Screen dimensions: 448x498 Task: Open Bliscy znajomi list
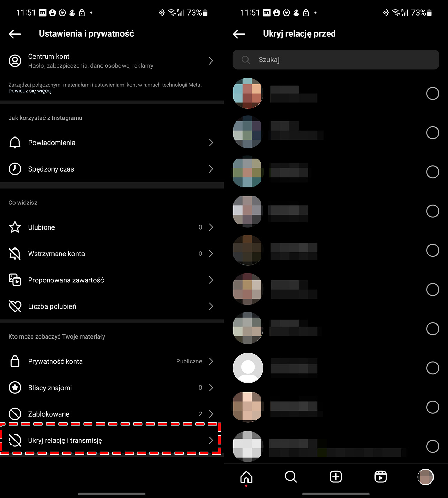point(112,388)
